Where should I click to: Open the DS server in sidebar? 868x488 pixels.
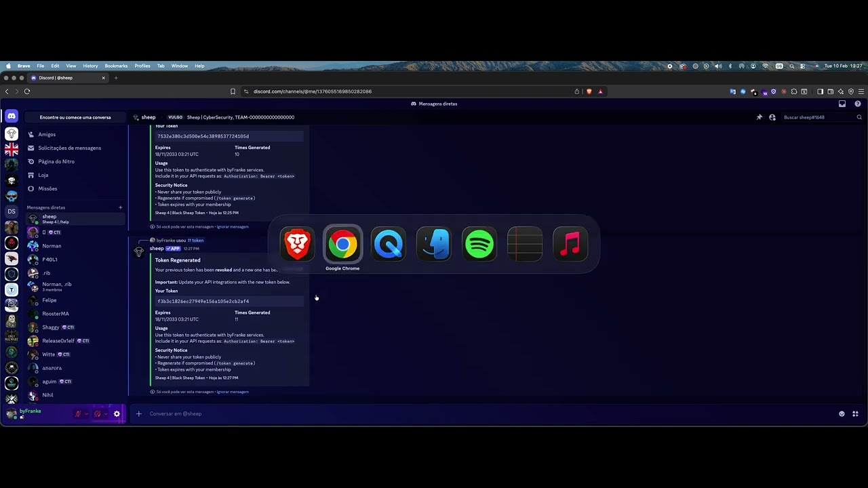point(12,211)
